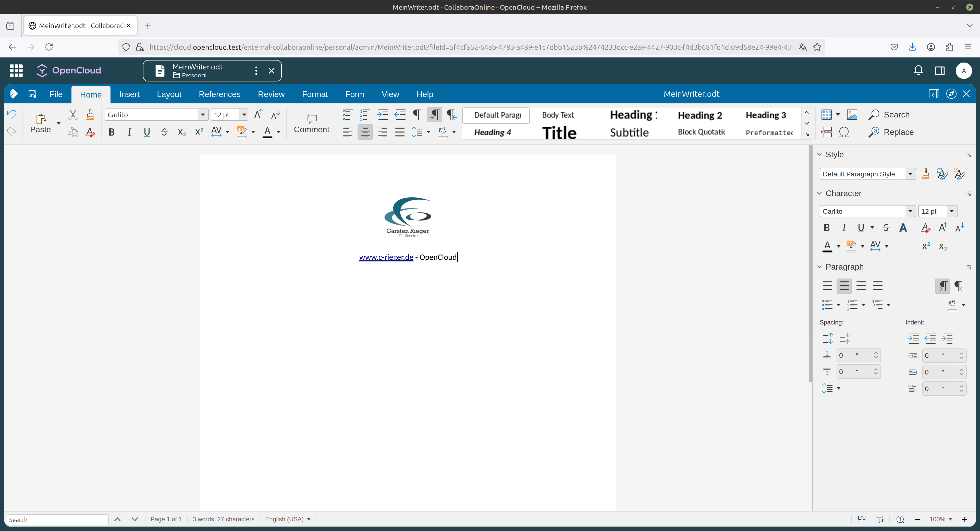Open the English (USA) language dropdown
This screenshot has width=980, height=531.
[x=288, y=519]
